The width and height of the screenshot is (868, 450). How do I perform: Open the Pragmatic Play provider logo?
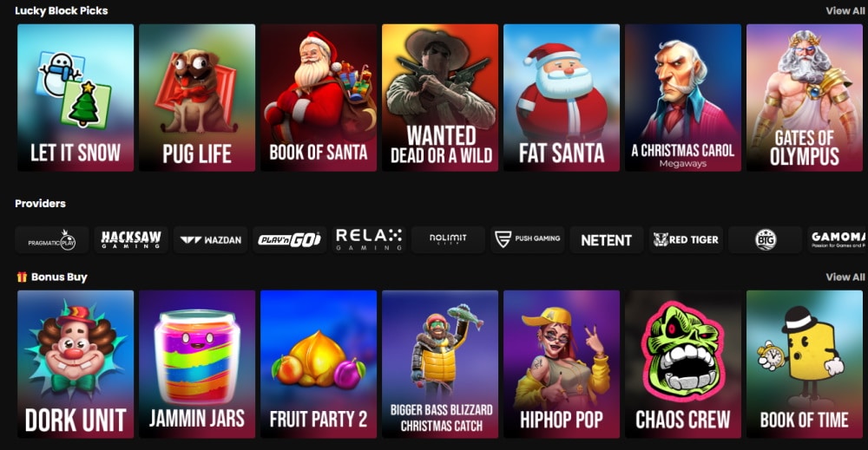tap(52, 240)
